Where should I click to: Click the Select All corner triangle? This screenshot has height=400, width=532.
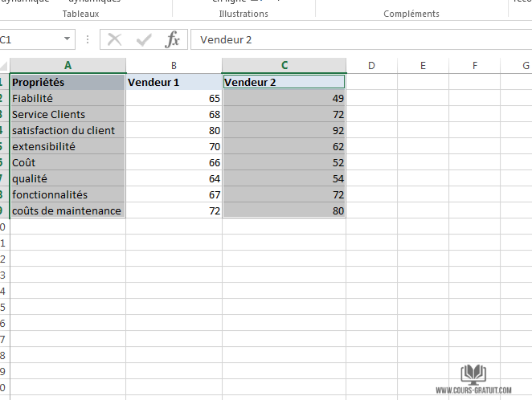pyautogui.click(x=4, y=66)
